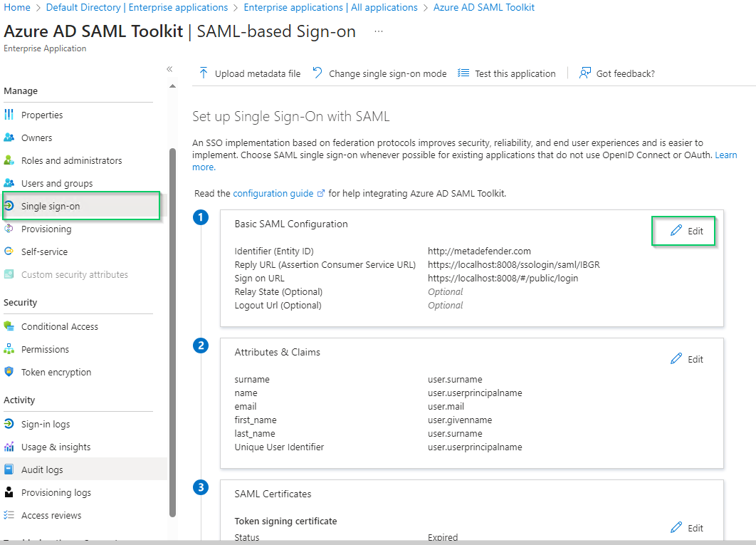Click the Users and groups icon
Screen dimensions: 756x545
(9, 183)
